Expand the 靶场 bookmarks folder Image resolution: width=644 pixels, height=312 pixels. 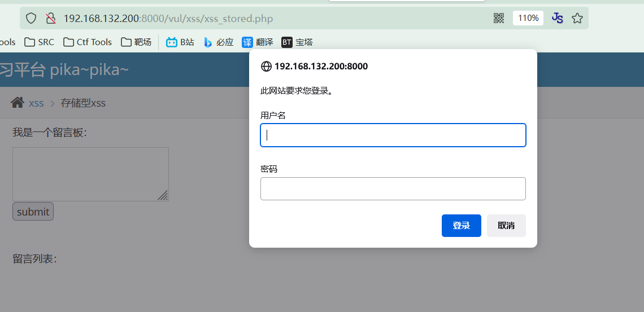click(x=136, y=42)
